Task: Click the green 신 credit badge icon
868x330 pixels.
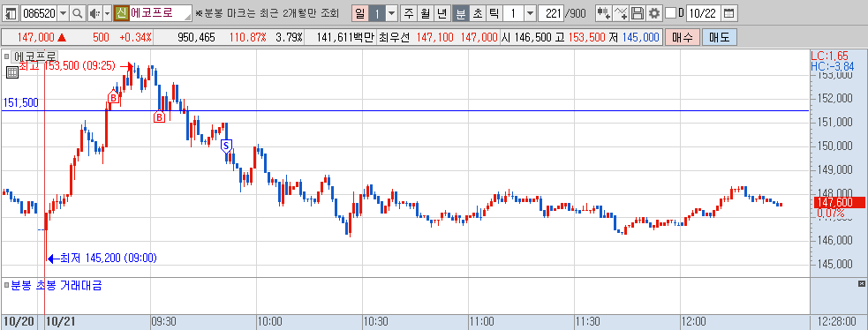Action: pyautogui.click(x=121, y=12)
